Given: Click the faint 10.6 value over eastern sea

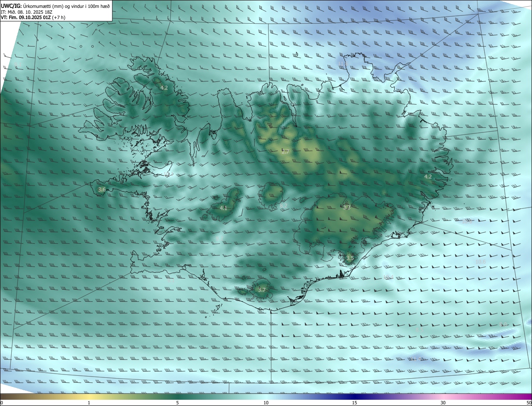Looking at the screenshot, I should tap(480, 262).
